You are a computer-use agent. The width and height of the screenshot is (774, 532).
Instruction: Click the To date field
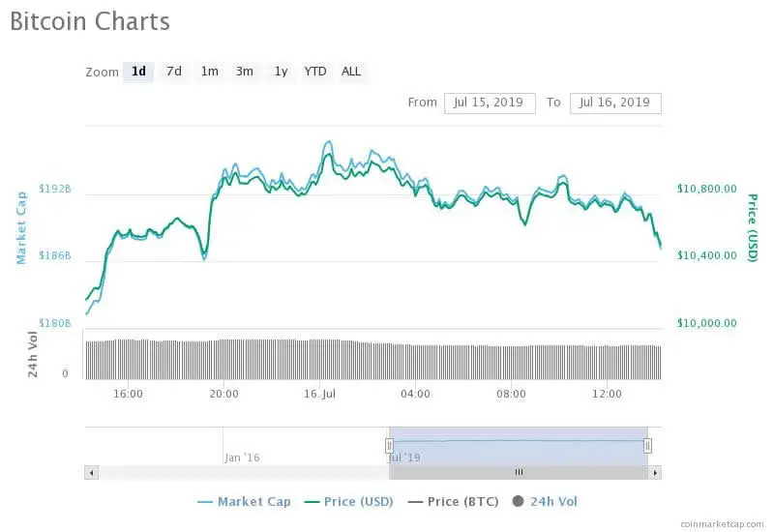[x=615, y=103]
